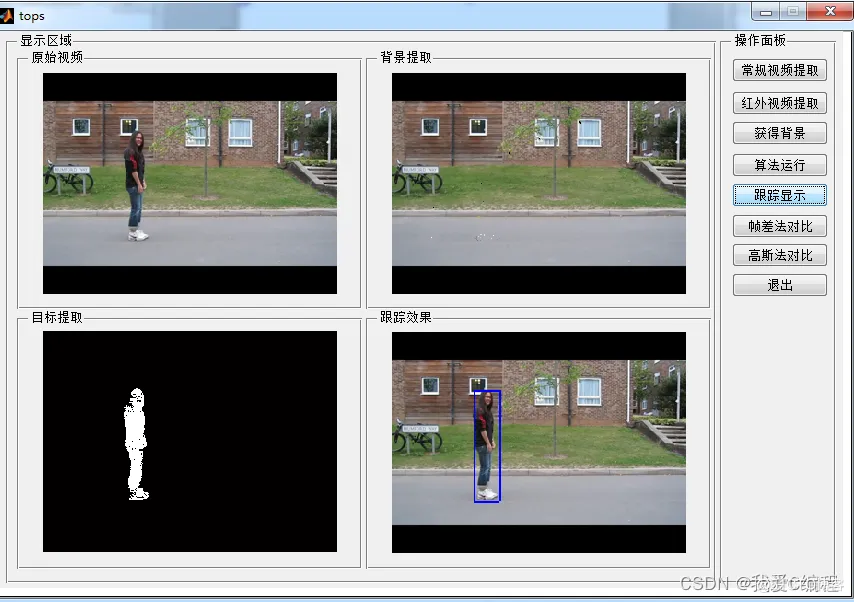
Task: Click the 原始视频 panel label
Action: coord(57,57)
